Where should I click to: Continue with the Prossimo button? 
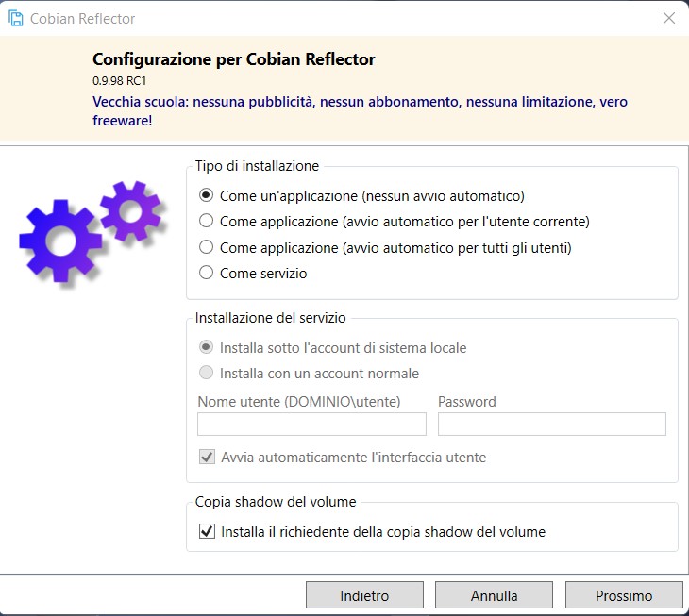click(624, 595)
